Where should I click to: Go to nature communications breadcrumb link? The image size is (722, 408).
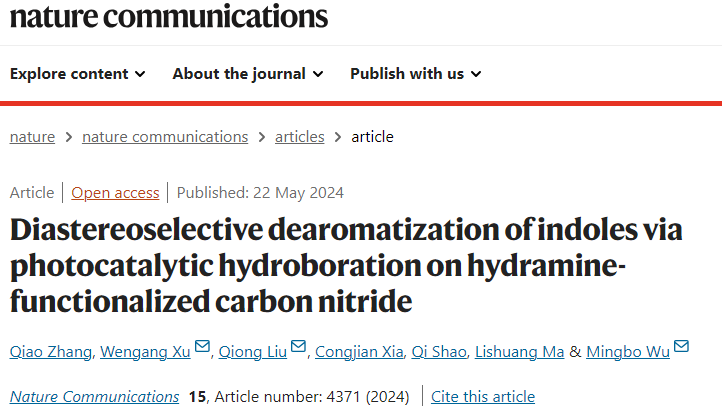165,137
